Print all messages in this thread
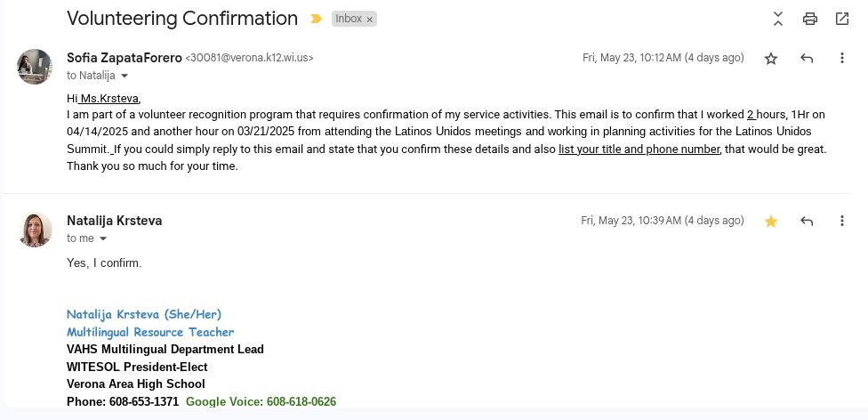The image size is (868, 420). pos(809,19)
